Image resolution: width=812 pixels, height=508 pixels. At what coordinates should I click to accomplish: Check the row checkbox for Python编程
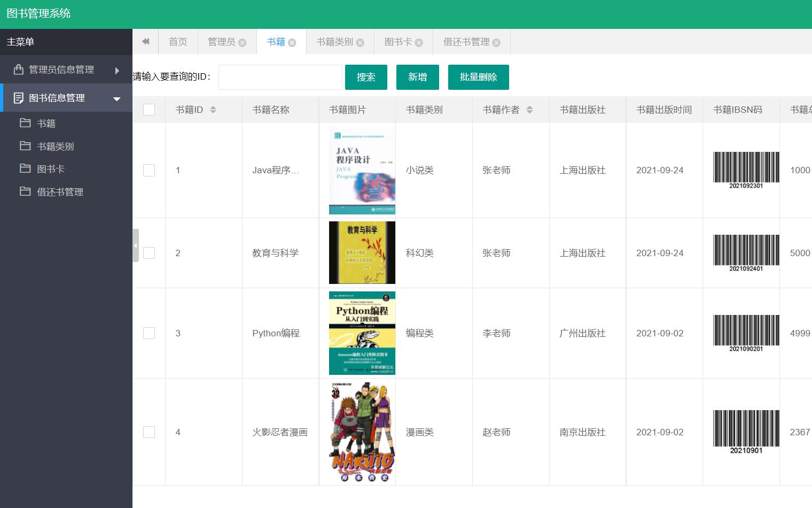point(149,333)
